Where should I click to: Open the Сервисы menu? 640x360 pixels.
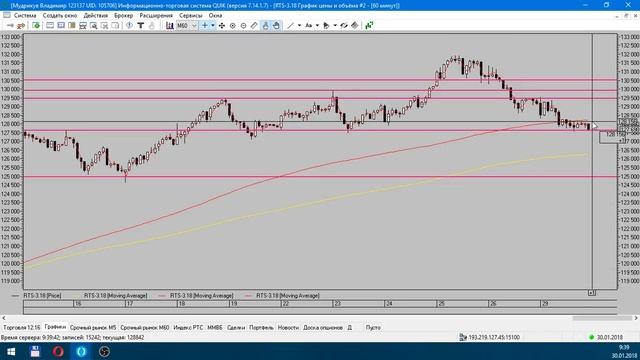pos(191,16)
